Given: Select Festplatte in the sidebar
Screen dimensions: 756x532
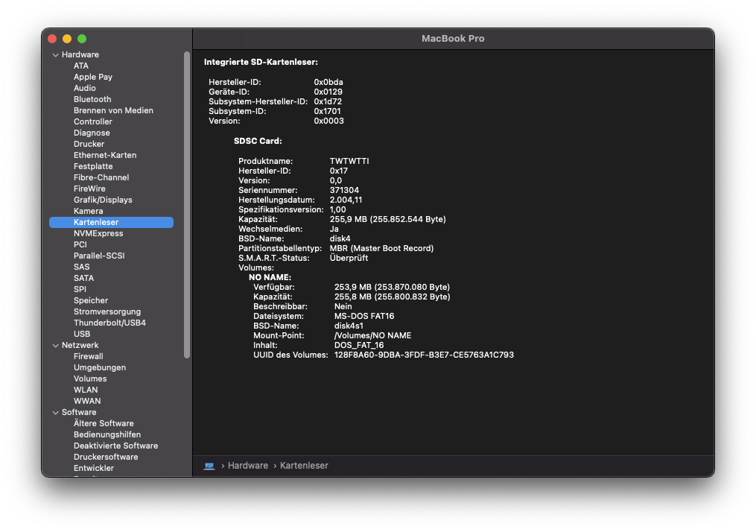Looking at the screenshot, I should (x=93, y=166).
